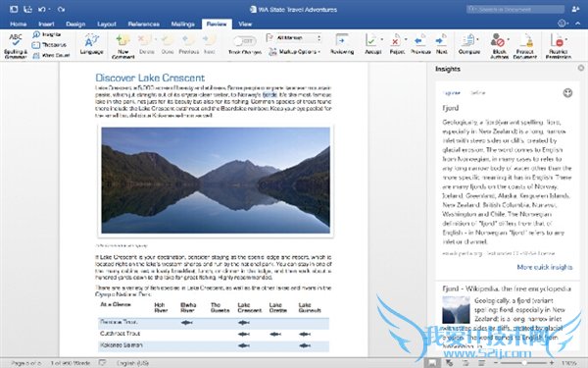Click English (US) language status
The width and height of the screenshot is (588, 368).
pyautogui.click(x=132, y=363)
